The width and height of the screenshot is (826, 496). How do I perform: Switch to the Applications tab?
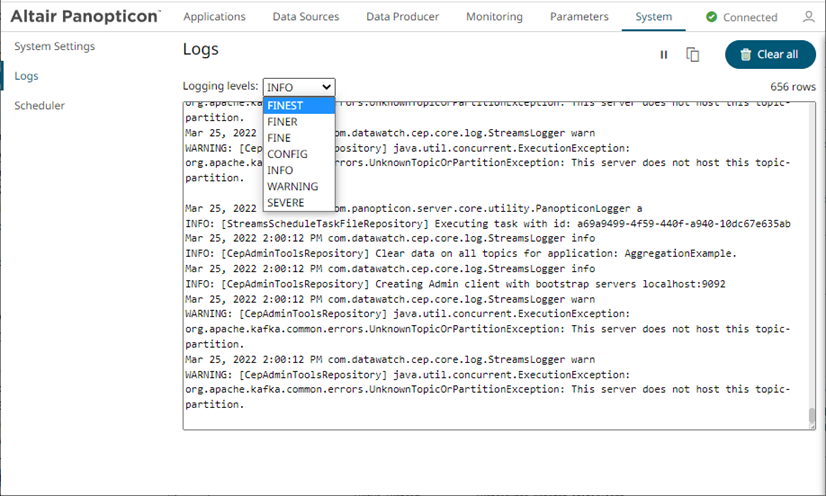214,17
